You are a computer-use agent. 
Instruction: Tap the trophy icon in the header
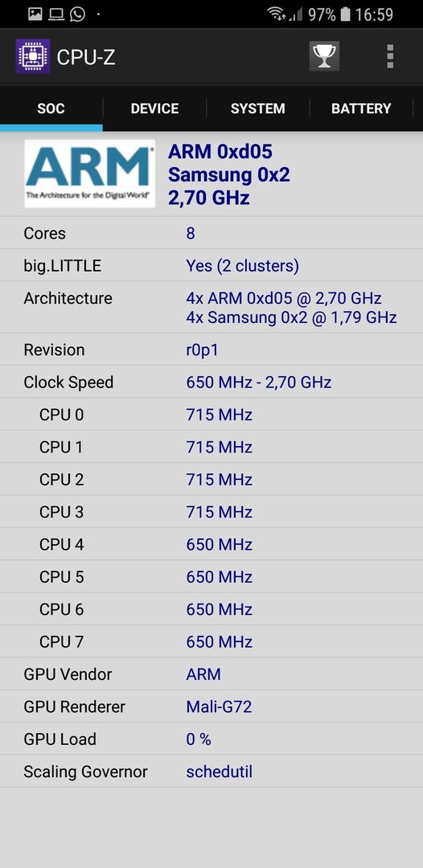pyautogui.click(x=324, y=56)
